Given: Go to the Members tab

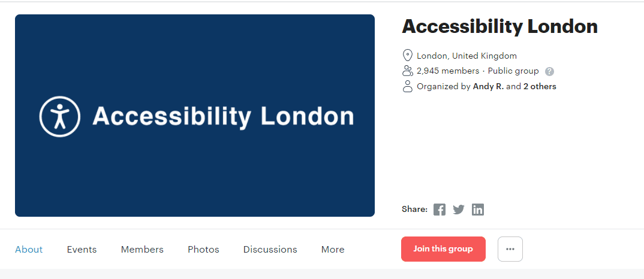Looking at the screenshot, I should click(142, 250).
